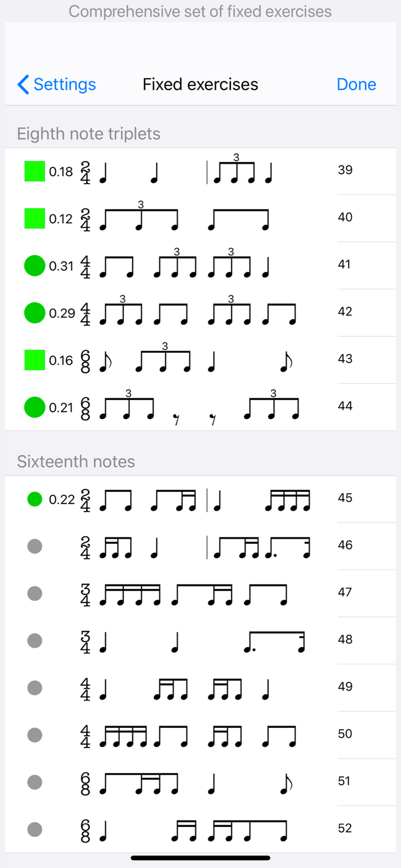Tap the 6/8 time signature on exercise 51

coord(84,781)
